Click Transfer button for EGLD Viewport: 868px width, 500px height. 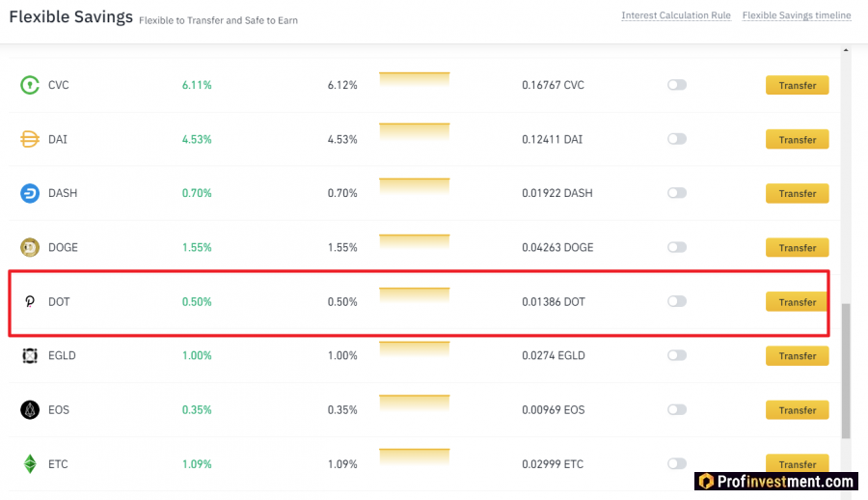click(798, 356)
